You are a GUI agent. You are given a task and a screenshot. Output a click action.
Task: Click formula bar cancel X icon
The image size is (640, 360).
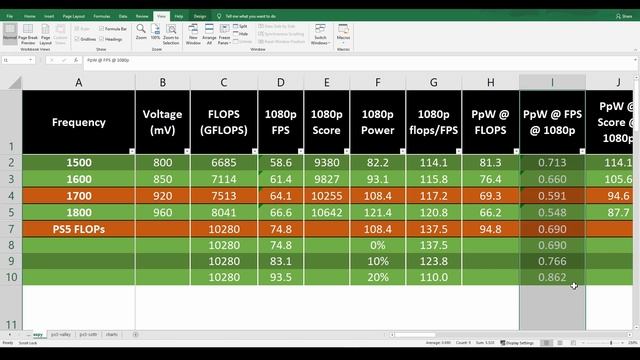point(52,60)
